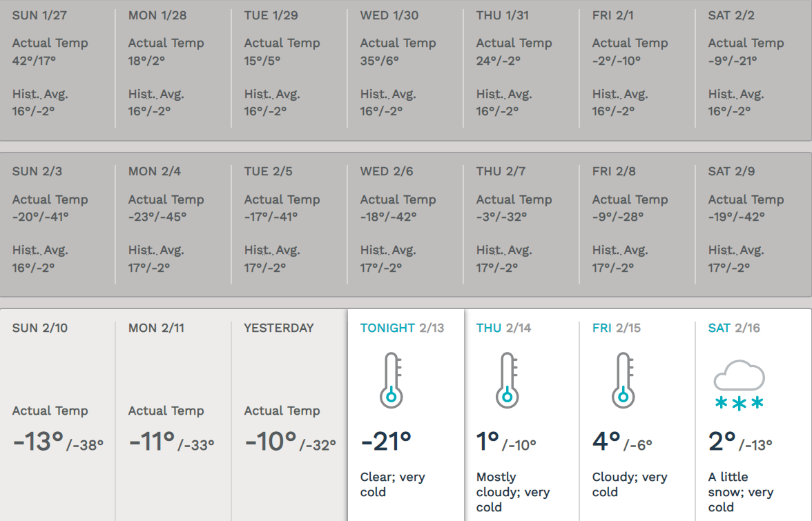Click the snow cloud icon for SAT 2/16
Screen dimensions: 812x521
(739, 385)
